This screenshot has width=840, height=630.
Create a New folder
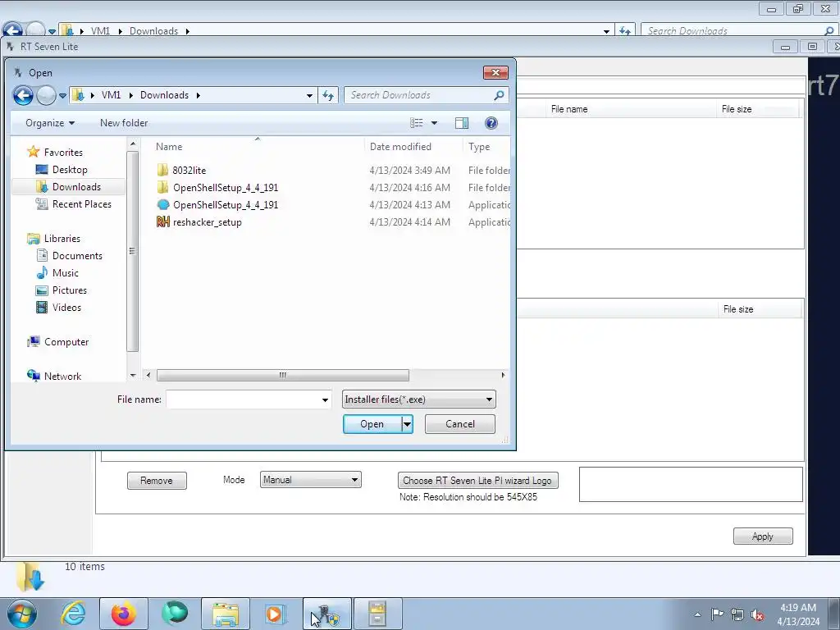[124, 123]
